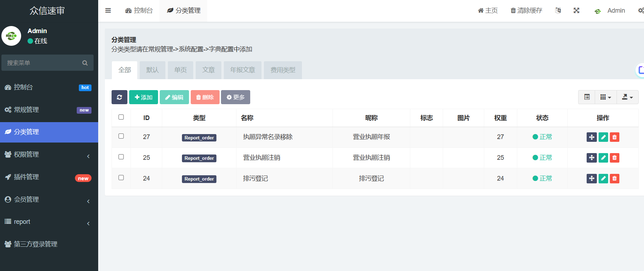
Task: Open the export data dropdown
Action: click(627, 97)
